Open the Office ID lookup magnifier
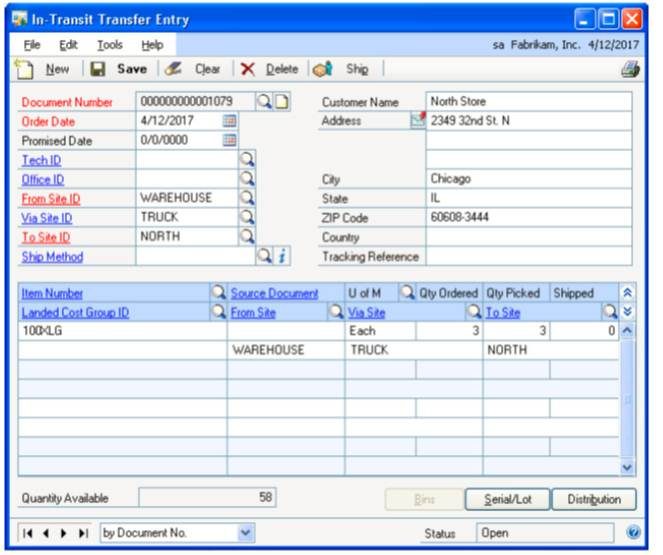This screenshot has width=663, height=555. (247, 179)
